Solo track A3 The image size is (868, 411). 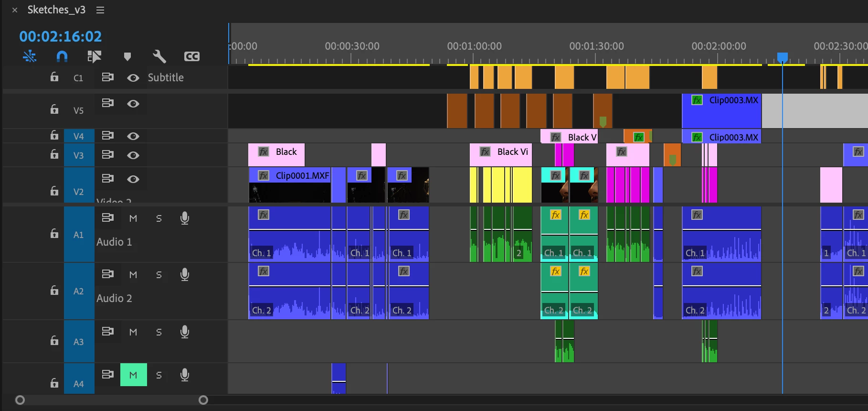tap(159, 332)
